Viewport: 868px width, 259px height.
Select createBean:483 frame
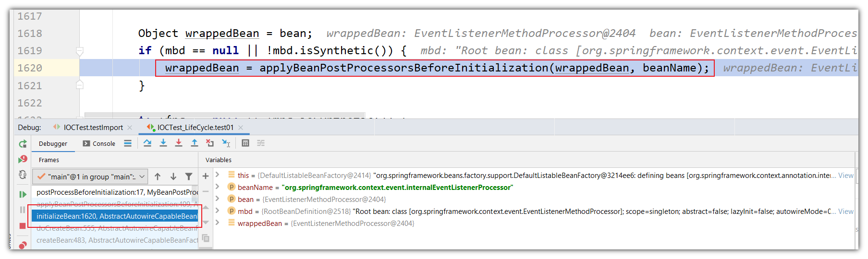click(115, 240)
